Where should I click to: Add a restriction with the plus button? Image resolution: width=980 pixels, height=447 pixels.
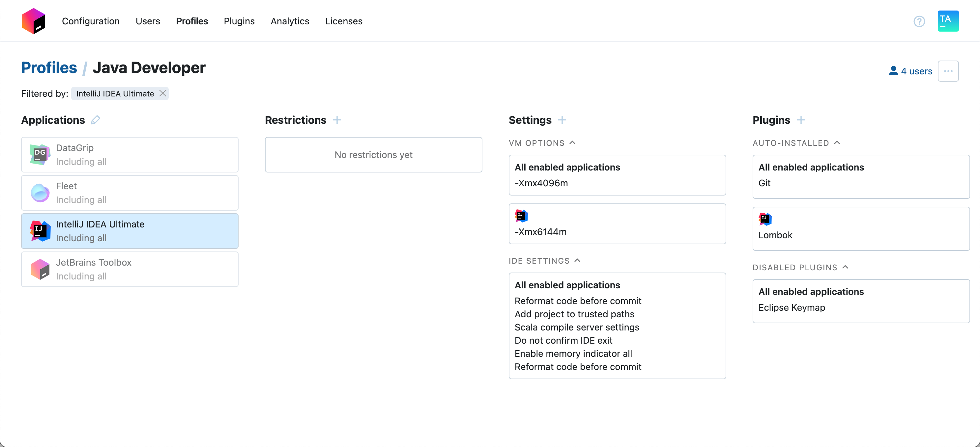click(x=337, y=120)
